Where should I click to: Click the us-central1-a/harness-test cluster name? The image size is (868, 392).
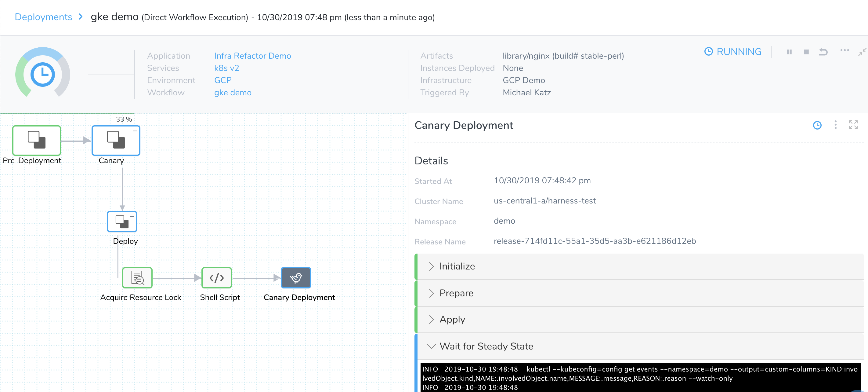click(544, 201)
